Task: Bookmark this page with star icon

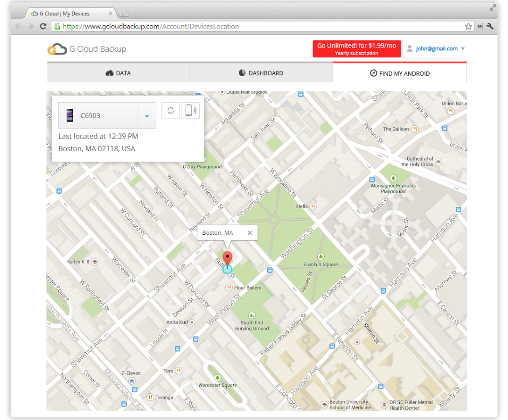Action: pyautogui.click(x=468, y=26)
